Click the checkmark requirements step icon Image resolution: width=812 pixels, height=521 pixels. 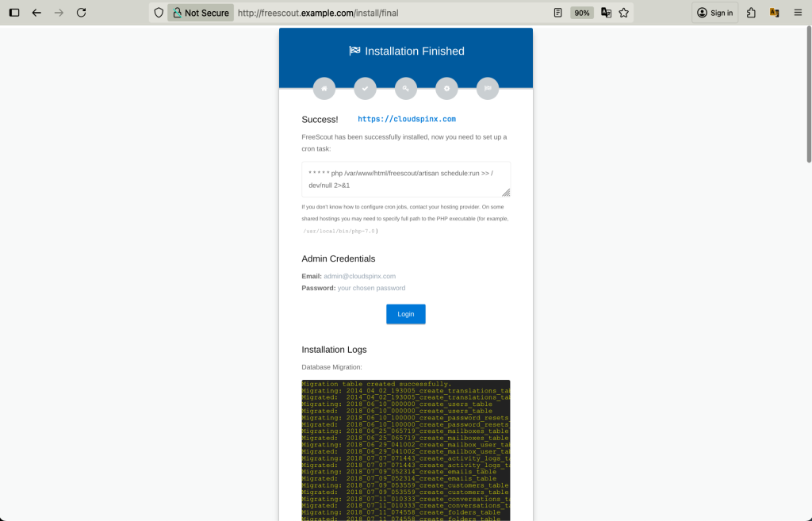click(x=365, y=88)
